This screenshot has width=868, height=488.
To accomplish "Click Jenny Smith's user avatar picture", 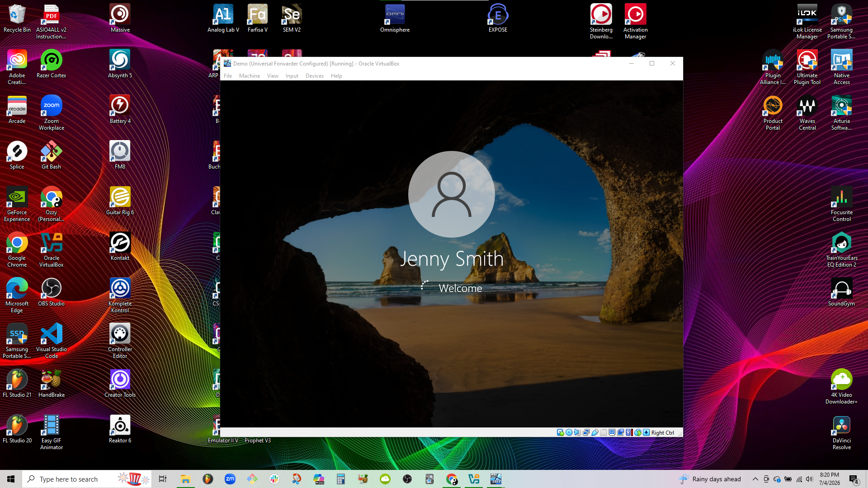I will (451, 194).
